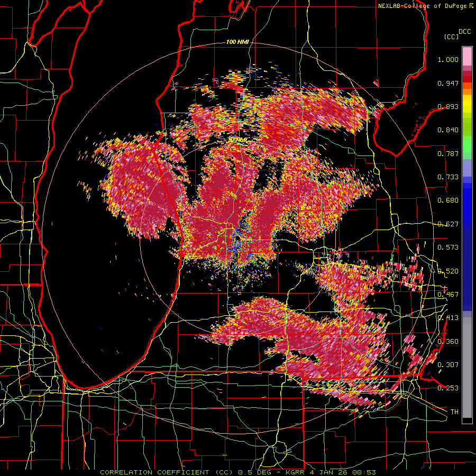The width and height of the screenshot is (476, 476).
Task: Pick the 0.573 legend value
Action: pyautogui.click(x=448, y=248)
